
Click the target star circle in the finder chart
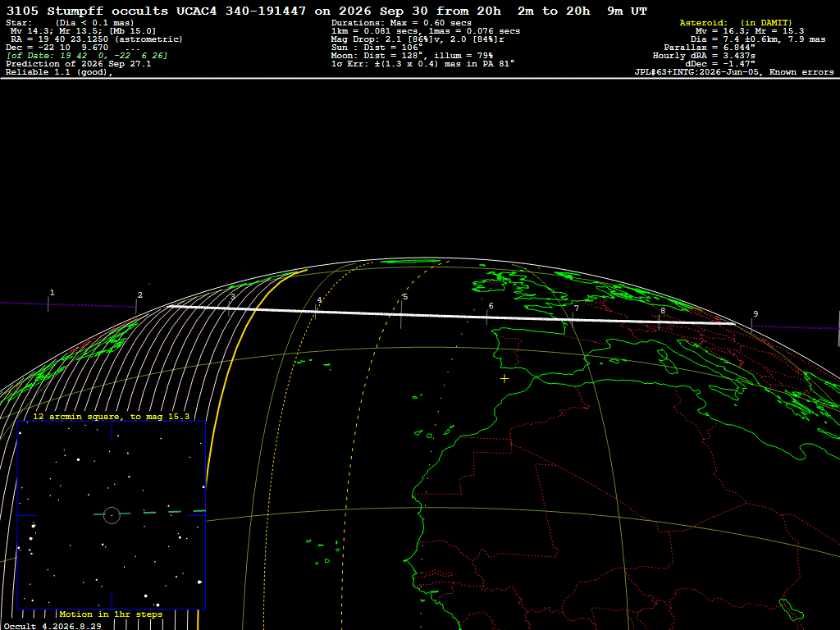[112, 515]
